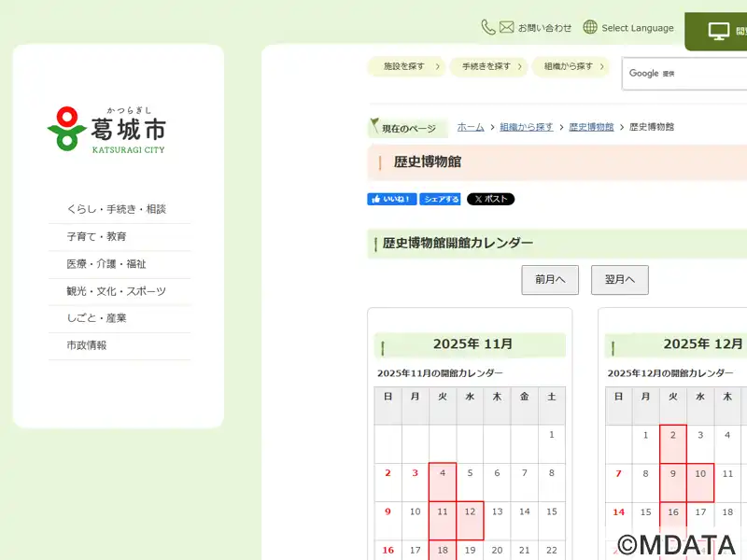The image size is (747, 560).
Task: Select November 9 Sunday cell
Action: 388,521
